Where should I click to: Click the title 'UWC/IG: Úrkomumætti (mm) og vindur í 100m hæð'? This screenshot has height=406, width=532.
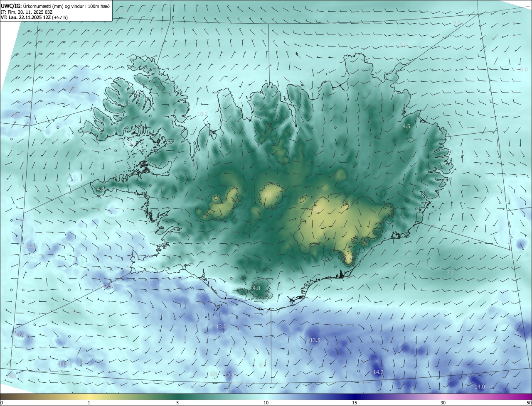pyautogui.click(x=55, y=6)
